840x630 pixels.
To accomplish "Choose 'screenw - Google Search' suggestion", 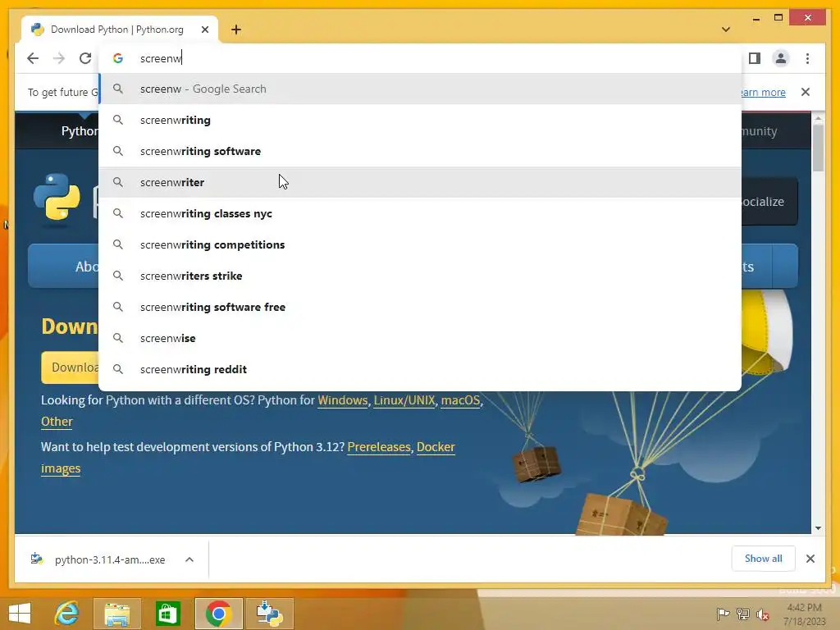I will pyautogui.click(x=421, y=89).
